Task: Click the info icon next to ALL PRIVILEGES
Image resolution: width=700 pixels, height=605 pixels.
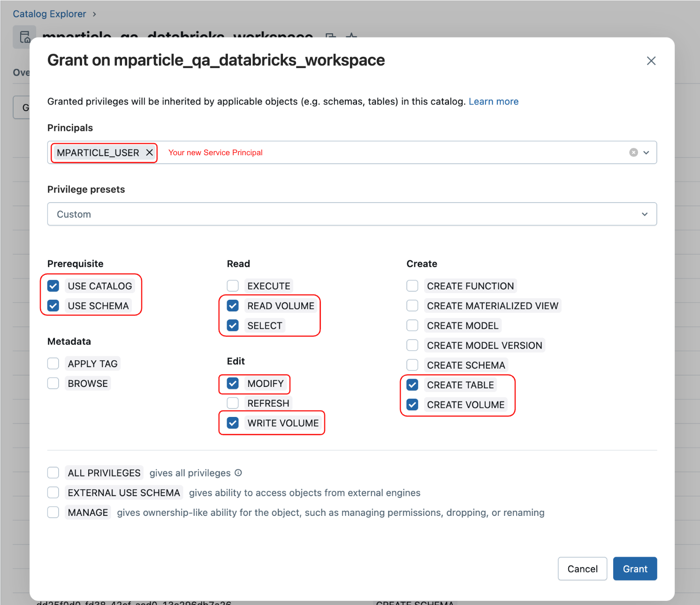Action: [238, 473]
